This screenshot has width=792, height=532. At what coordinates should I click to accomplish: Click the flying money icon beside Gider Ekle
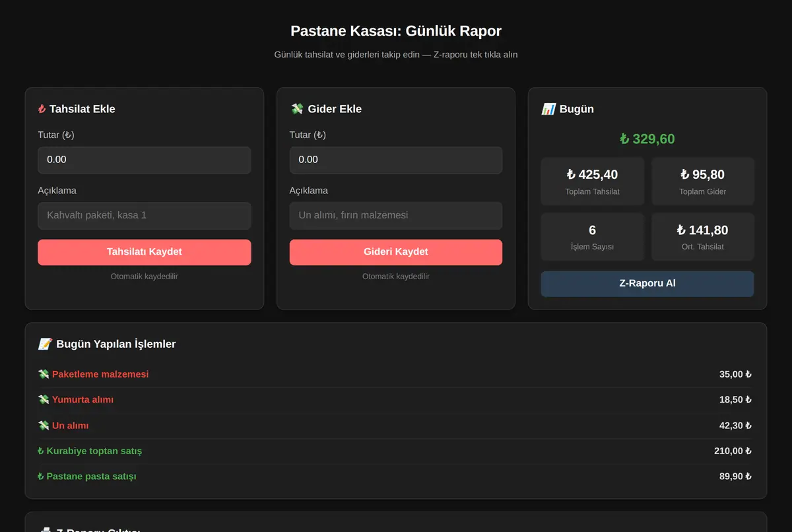[x=296, y=109]
